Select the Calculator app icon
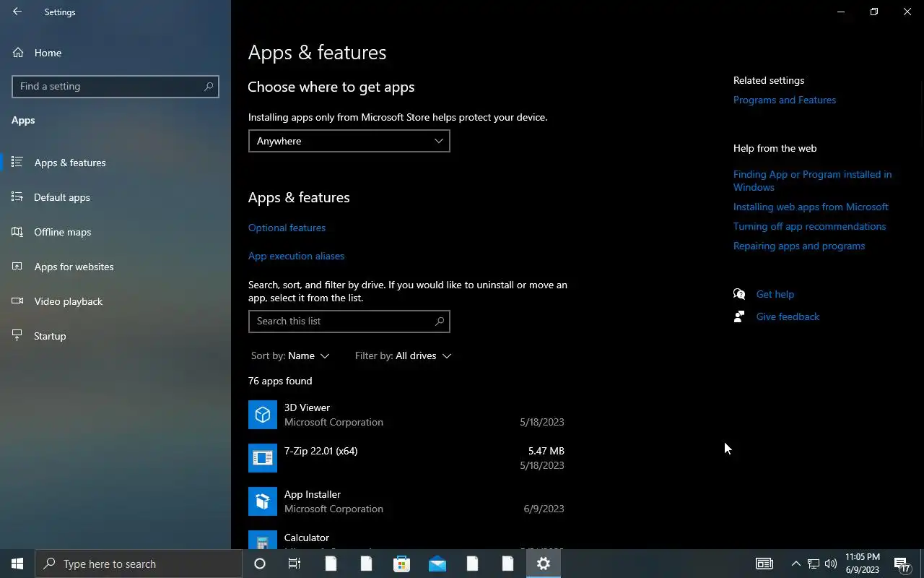The width and height of the screenshot is (924, 578). (x=263, y=540)
